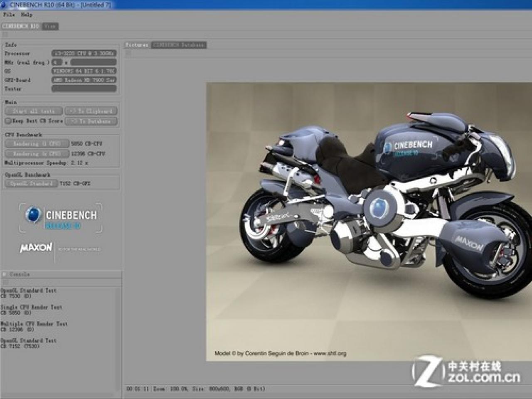
Task: Click the rendered motorcycle picture
Action: coord(369,222)
